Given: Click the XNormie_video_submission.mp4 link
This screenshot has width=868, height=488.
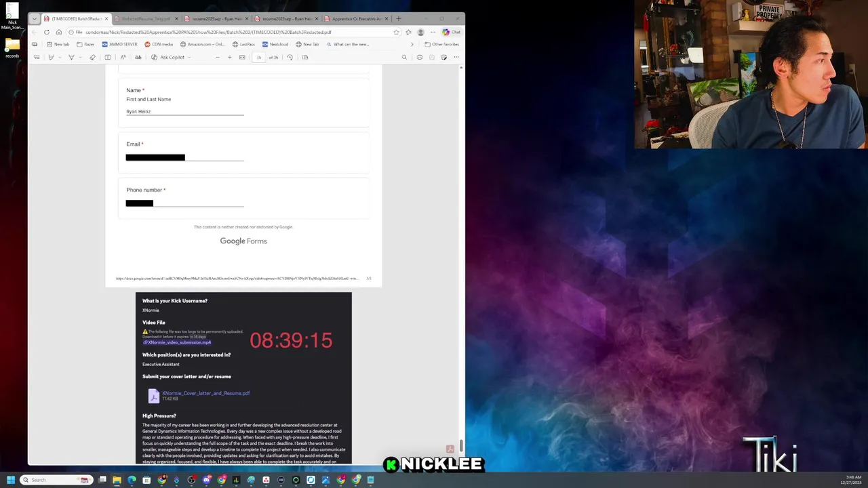Looking at the screenshot, I should pos(179,342).
